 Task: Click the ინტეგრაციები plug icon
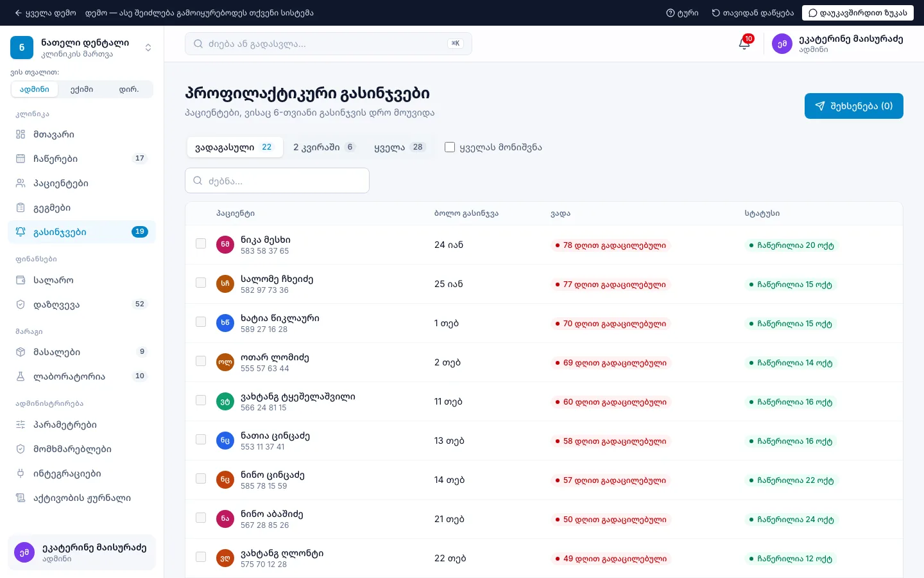[21, 473]
